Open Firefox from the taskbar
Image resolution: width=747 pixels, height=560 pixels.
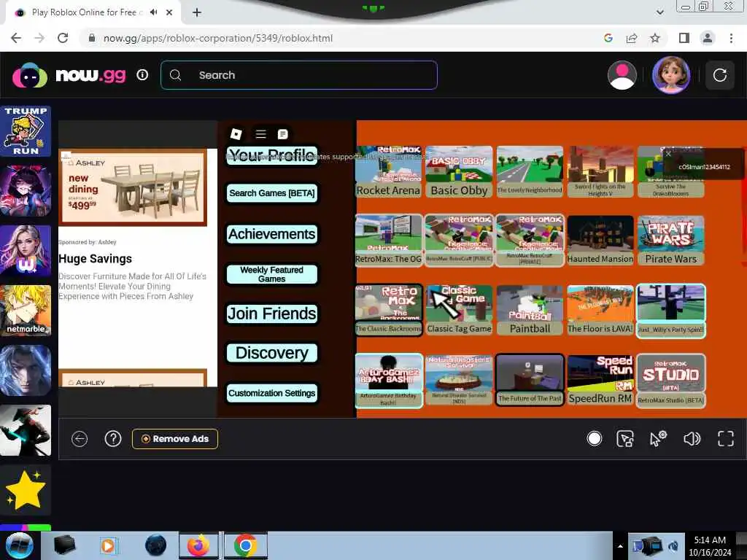(198, 545)
